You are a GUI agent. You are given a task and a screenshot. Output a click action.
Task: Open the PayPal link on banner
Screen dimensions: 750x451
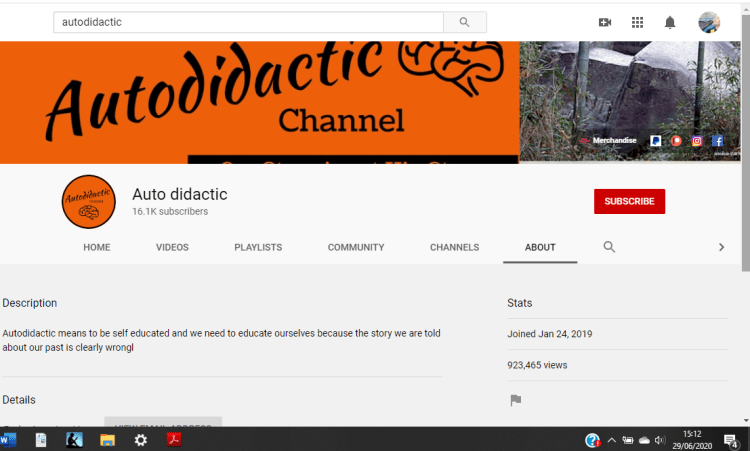pyautogui.click(x=656, y=141)
